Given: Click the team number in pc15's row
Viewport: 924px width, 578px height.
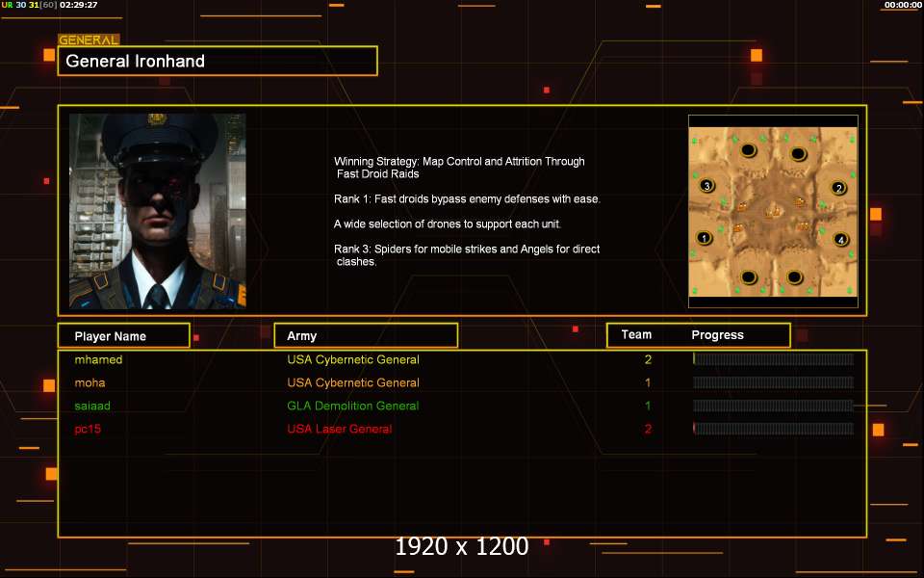Looking at the screenshot, I should click(648, 429).
